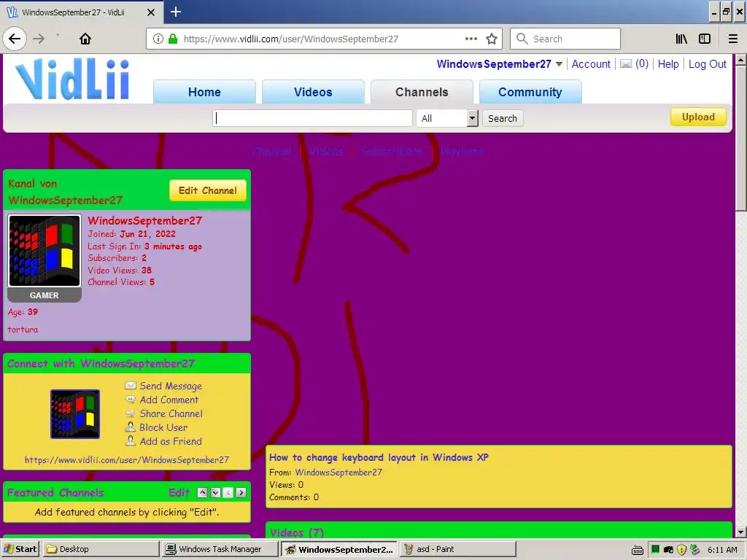Move Featured Channels module up

pyautogui.click(x=203, y=493)
